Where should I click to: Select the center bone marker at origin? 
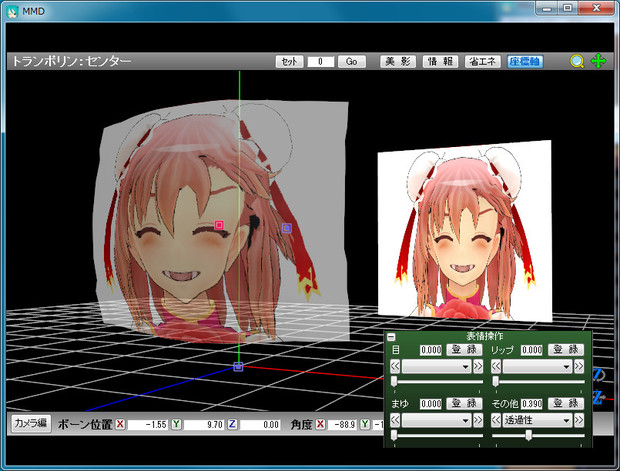pyautogui.click(x=238, y=367)
